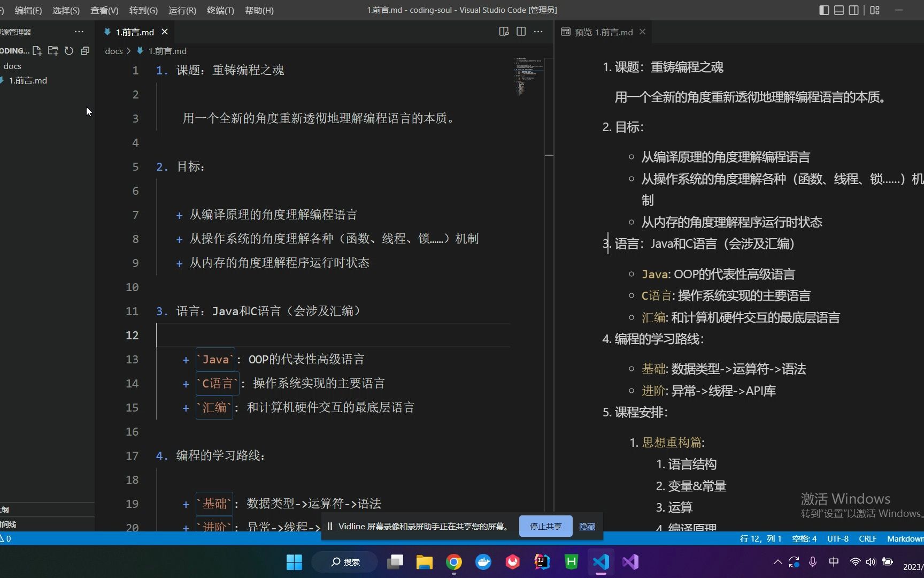Open the 帮助(H) menu
The height and width of the screenshot is (578, 924).
tap(259, 10)
